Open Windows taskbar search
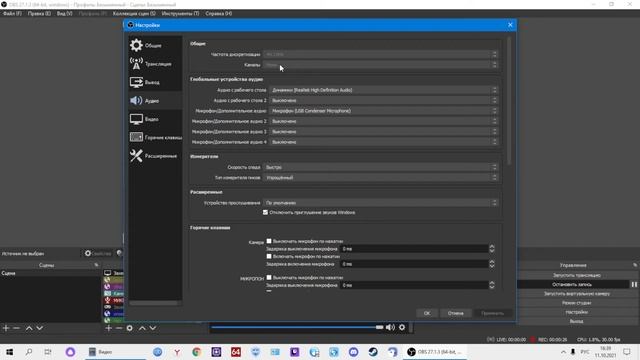The height and width of the screenshot is (360, 640). pos(29,351)
